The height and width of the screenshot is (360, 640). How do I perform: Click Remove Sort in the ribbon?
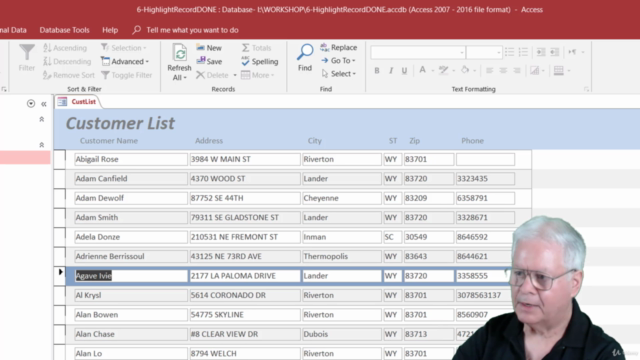(69, 75)
